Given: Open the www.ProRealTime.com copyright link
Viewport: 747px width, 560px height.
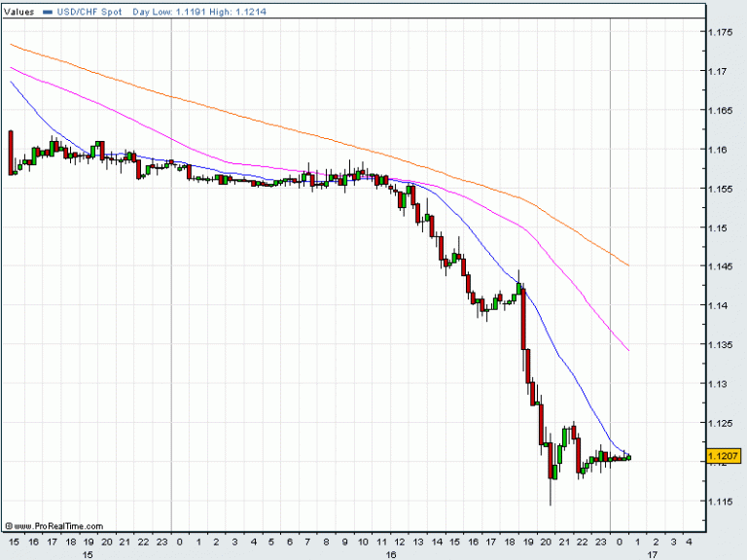Looking at the screenshot, I should click(41, 524).
